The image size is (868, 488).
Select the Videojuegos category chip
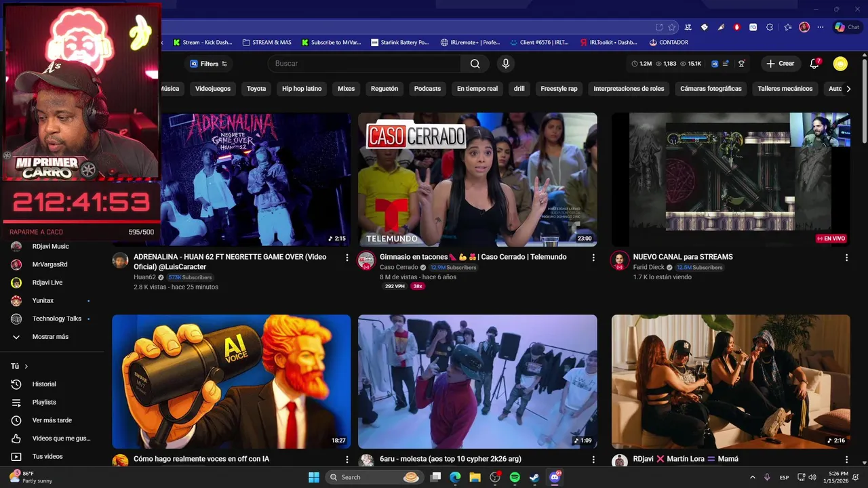coord(213,89)
